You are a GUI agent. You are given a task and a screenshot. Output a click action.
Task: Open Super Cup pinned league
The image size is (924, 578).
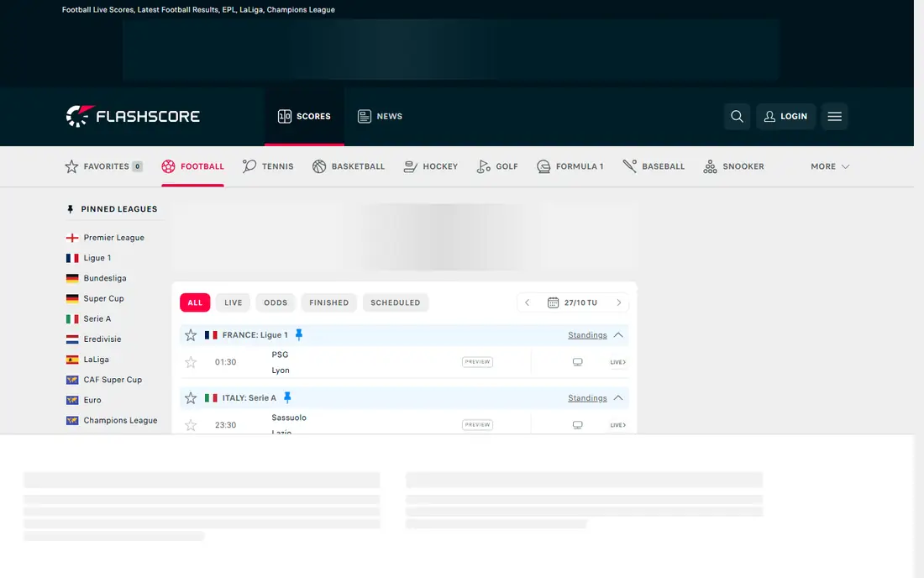click(95, 299)
